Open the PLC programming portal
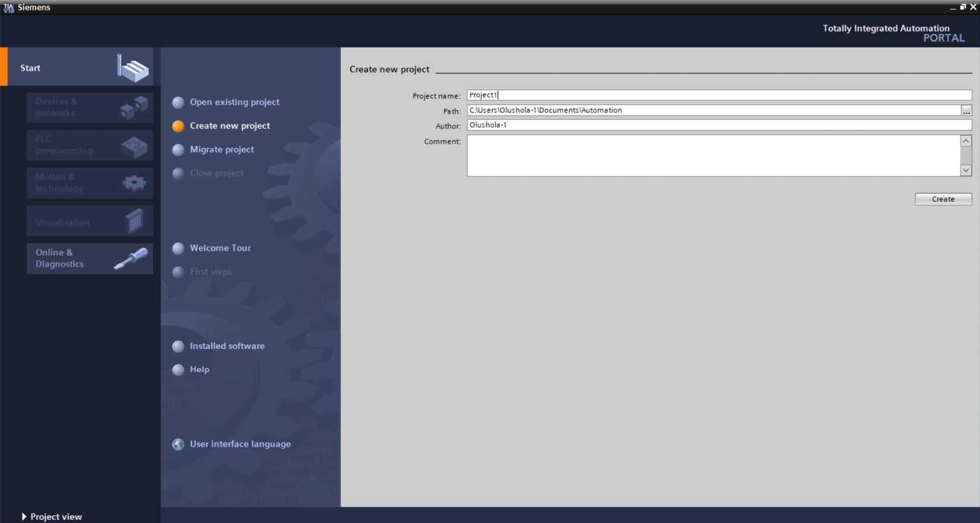The width and height of the screenshot is (980, 523). [x=90, y=145]
